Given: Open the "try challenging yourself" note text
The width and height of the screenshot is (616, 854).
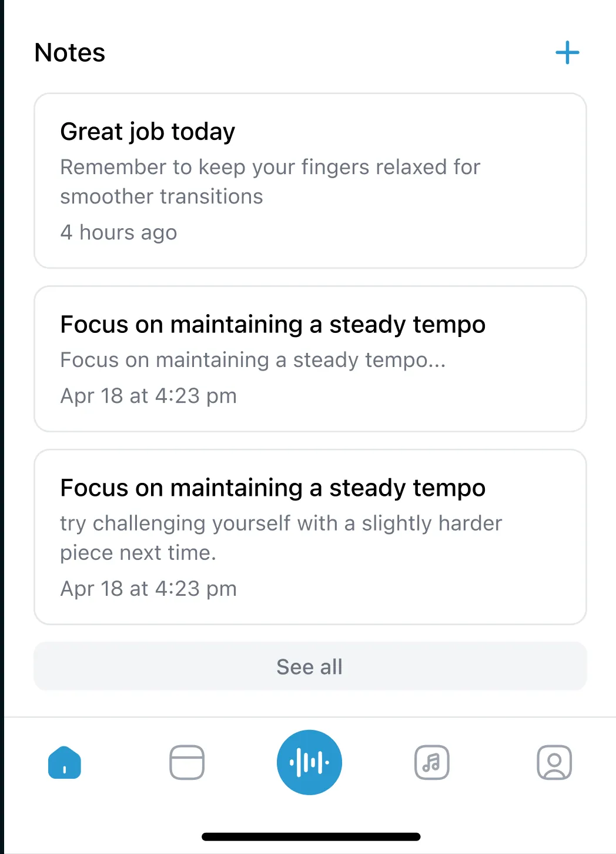Looking at the screenshot, I should [x=281, y=523].
